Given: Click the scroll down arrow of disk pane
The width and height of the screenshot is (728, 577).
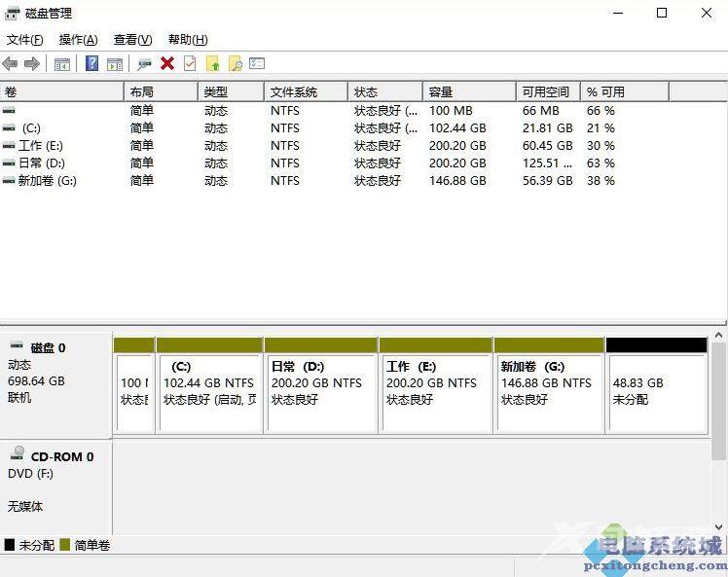Looking at the screenshot, I should coord(718,527).
